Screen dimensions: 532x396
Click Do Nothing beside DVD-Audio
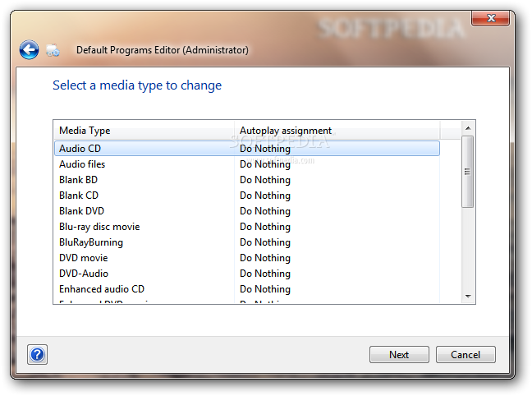[265, 274]
